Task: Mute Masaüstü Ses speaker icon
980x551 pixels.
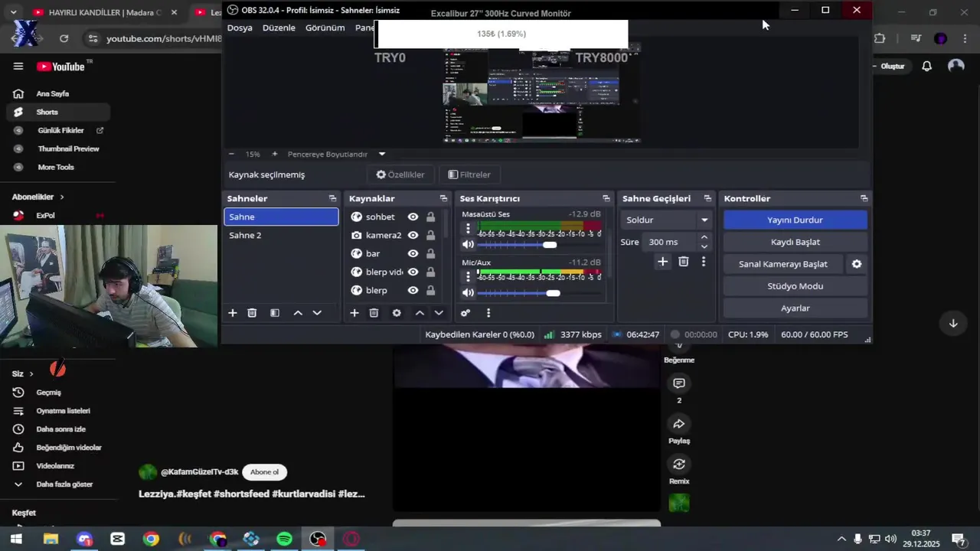Action: [468, 245]
